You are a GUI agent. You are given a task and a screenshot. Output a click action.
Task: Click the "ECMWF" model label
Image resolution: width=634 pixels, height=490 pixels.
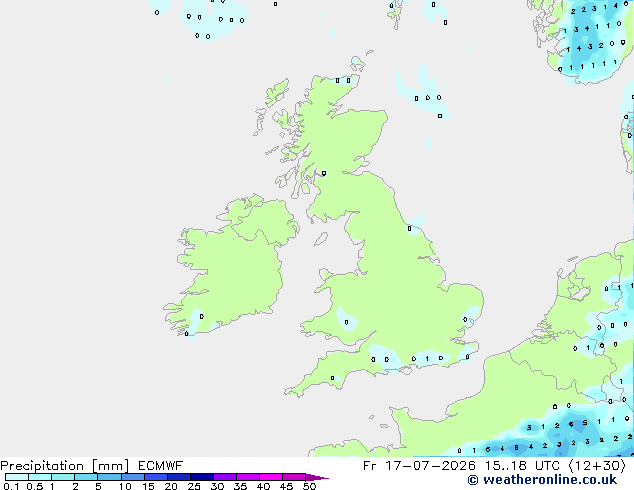[x=161, y=466]
